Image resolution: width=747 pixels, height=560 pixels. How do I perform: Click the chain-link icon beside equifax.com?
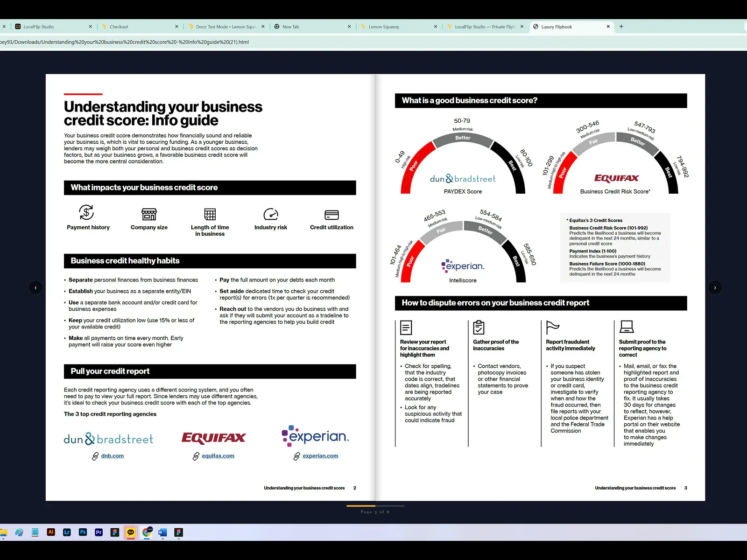point(196,456)
